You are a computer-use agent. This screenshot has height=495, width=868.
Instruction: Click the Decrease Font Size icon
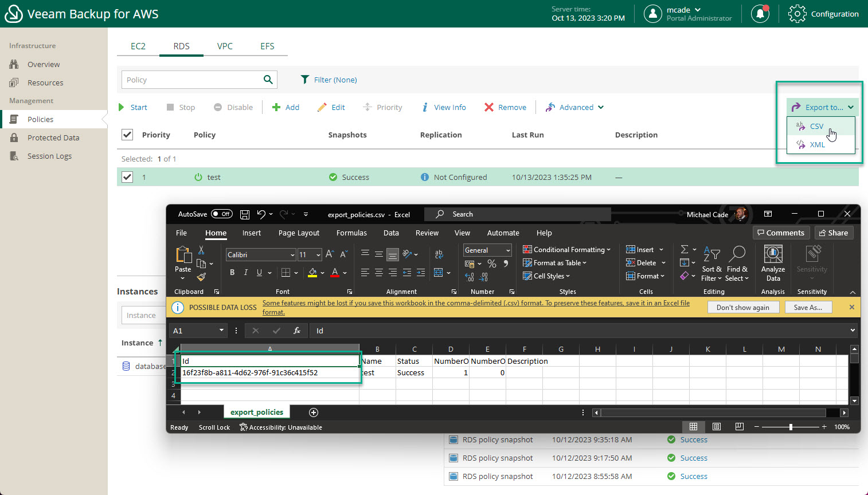click(343, 254)
